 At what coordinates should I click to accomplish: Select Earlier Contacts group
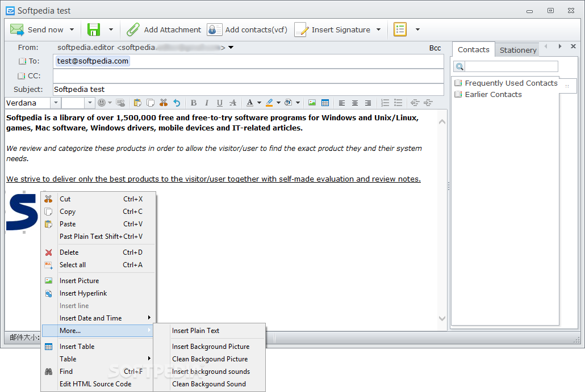(x=488, y=94)
